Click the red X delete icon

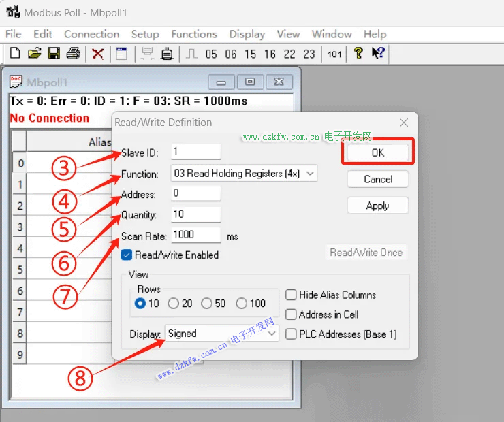pos(97,54)
